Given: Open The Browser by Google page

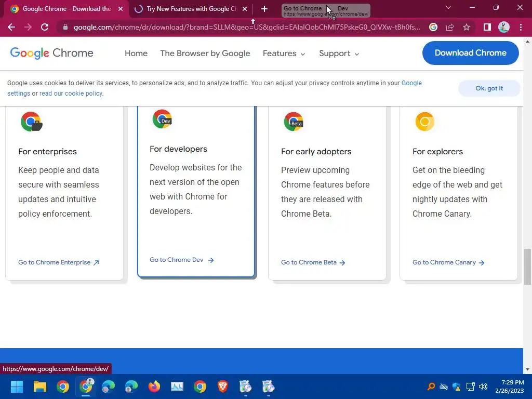Looking at the screenshot, I should pyautogui.click(x=205, y=54).
